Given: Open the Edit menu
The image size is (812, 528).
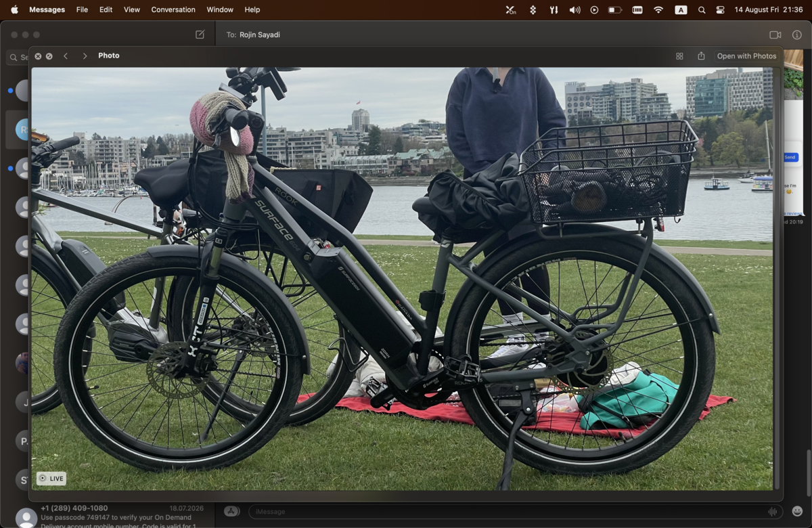Looking at the screenshot, I should tap(106, 9).
